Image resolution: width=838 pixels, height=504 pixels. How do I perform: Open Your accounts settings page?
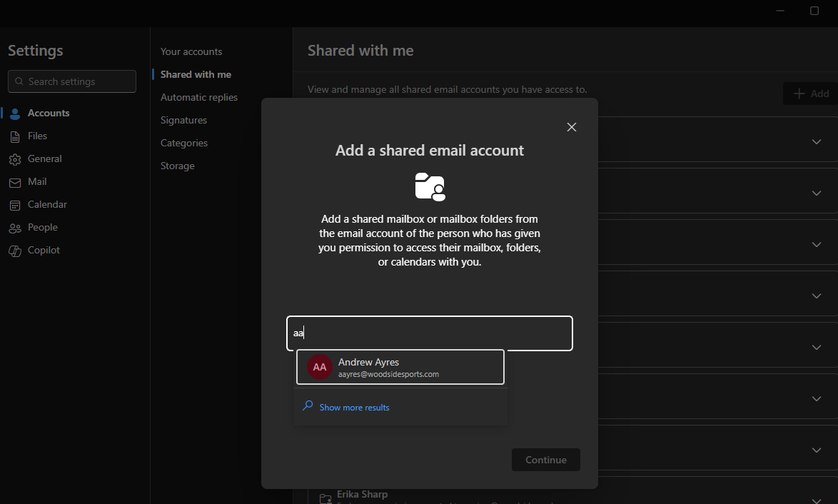191,51
